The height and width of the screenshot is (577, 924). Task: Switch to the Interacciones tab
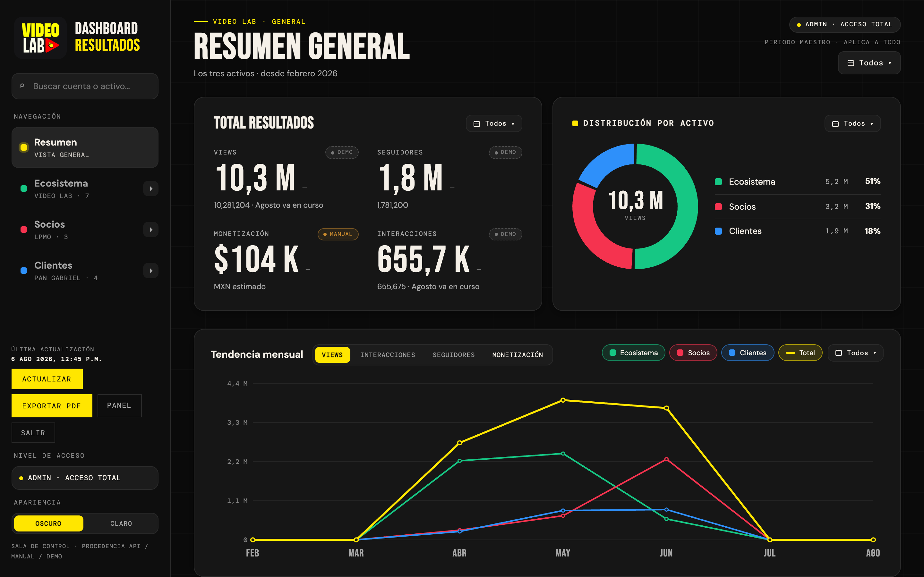[388, 355]
